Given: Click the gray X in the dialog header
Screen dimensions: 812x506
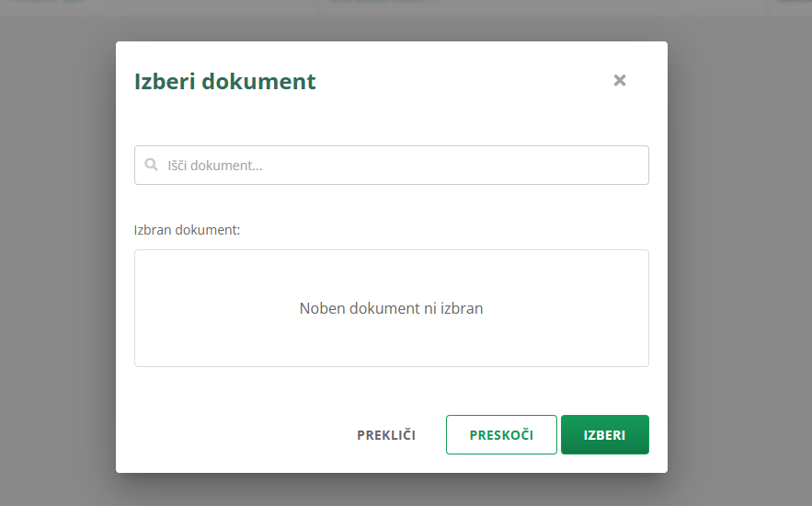Looking at the screenshot, I should [x=620, y=80].
